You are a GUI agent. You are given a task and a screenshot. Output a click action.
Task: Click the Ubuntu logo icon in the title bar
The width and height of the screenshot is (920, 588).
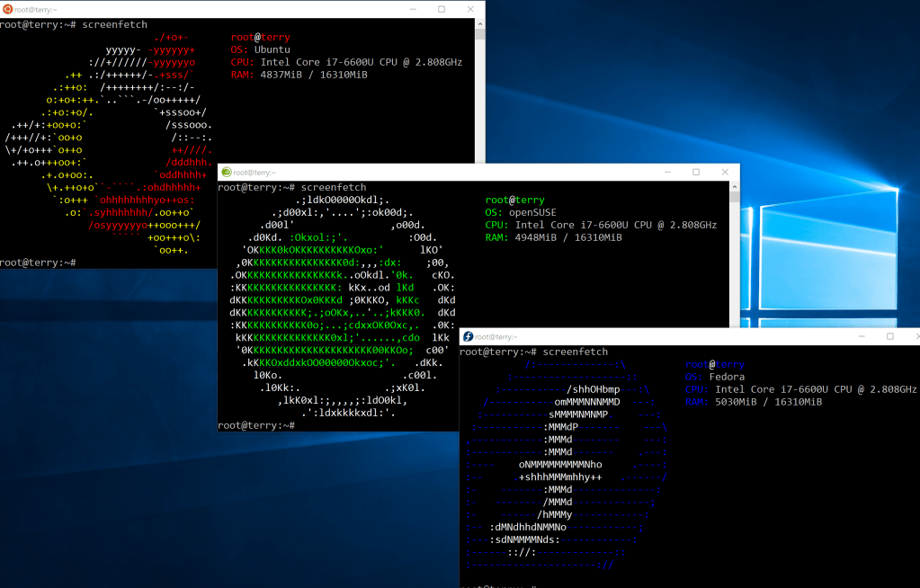[7, 9]
